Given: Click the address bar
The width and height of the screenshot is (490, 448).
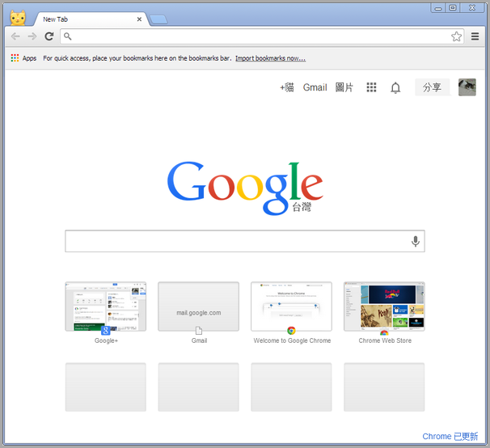Looking at the screenshot, I should click(x=262, y=36).
